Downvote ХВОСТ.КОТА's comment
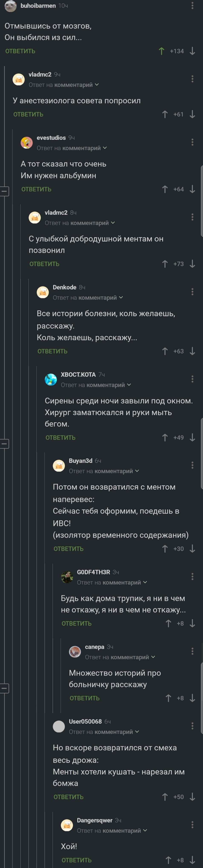Viewport: 203px width, 868px height. [x=192, y=438]
